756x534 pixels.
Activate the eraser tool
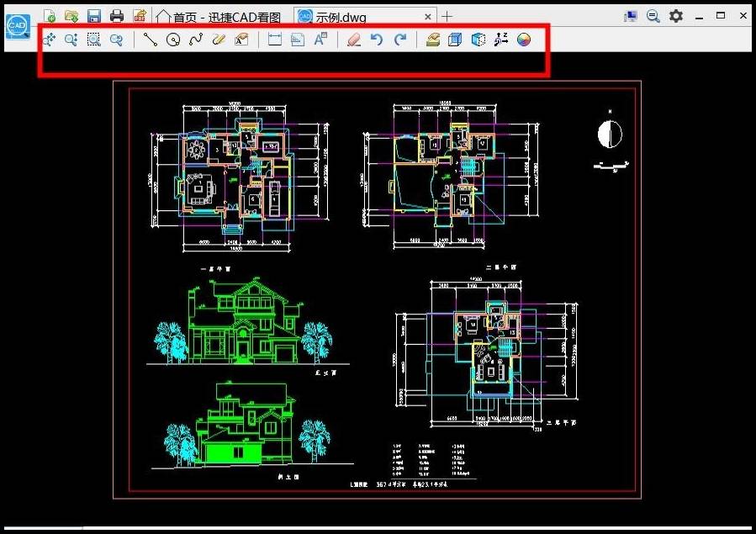(354, 40)
